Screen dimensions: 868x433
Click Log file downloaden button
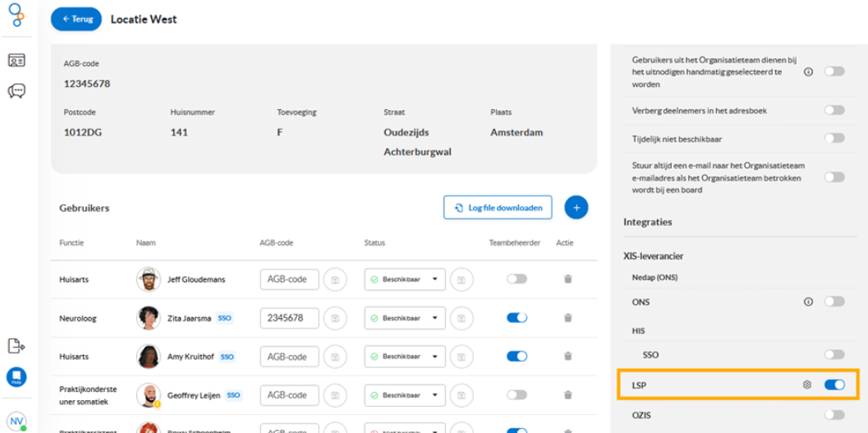(498, 208)
